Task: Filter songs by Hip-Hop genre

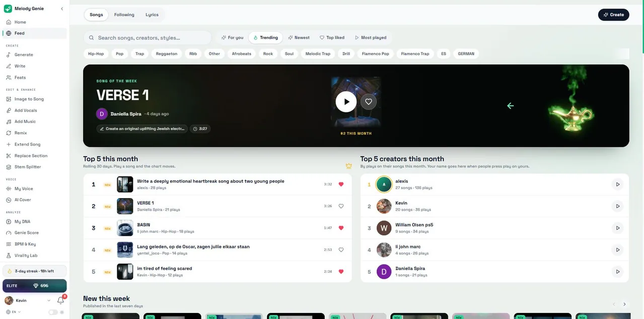Action: tap(96, 53)
